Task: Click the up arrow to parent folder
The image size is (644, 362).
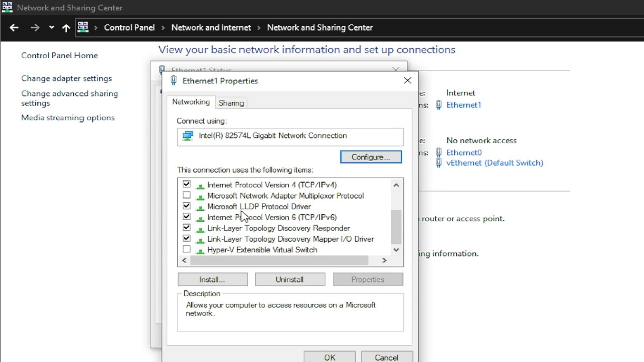Action: coord(66,28)
